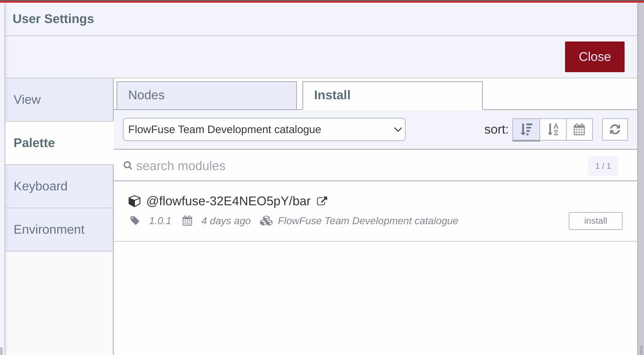The image size is (644, 355).
Task: Sort modules by date using calendar icon
Action: 579,129
